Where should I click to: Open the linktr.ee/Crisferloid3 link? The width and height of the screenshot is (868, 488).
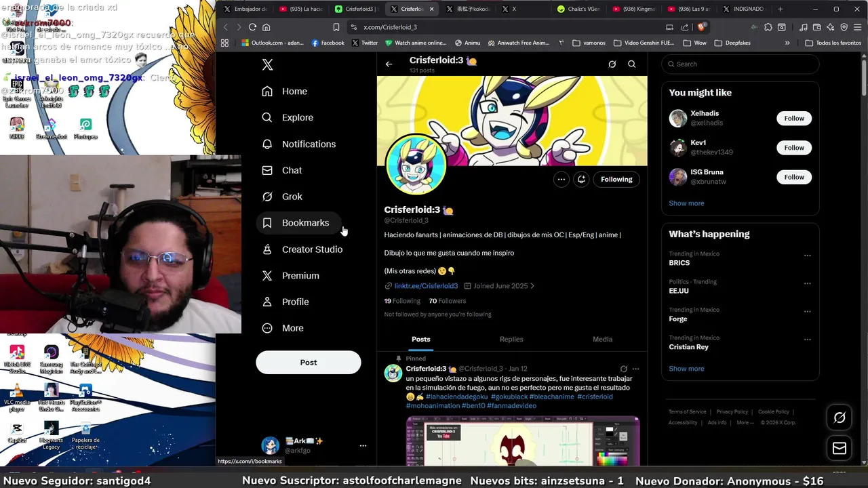pos(426,286)
